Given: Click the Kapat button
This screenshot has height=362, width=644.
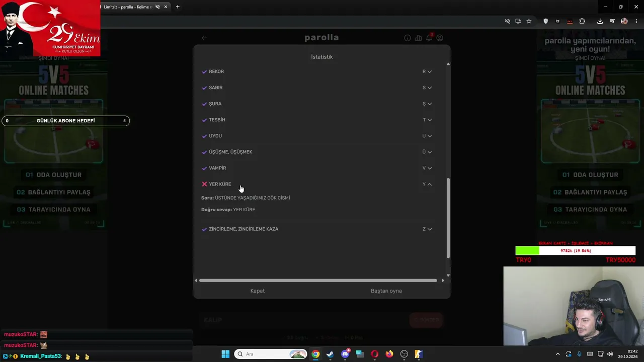Looking at the screenshot, I should point(258,291).
